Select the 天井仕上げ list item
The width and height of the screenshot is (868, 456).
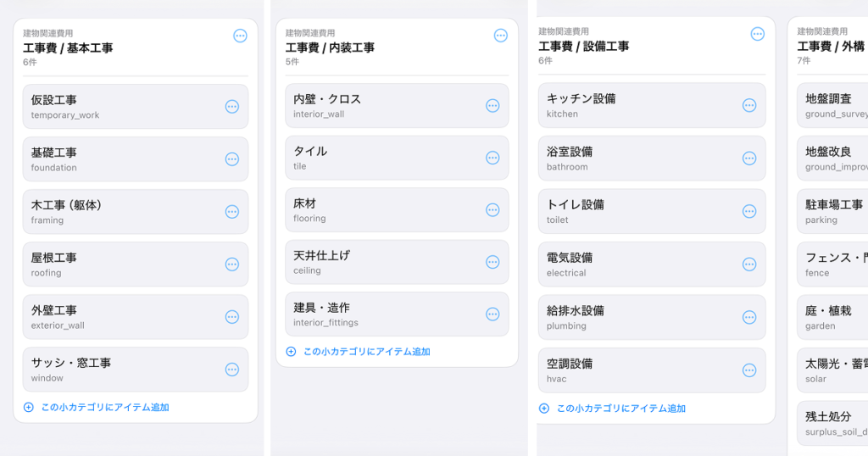381,262
